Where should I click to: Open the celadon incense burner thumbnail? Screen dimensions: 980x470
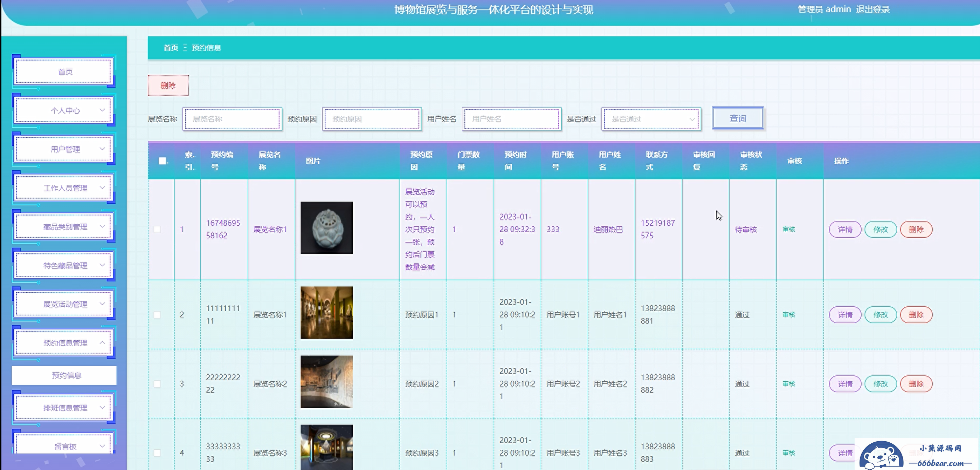click(327, 228)
